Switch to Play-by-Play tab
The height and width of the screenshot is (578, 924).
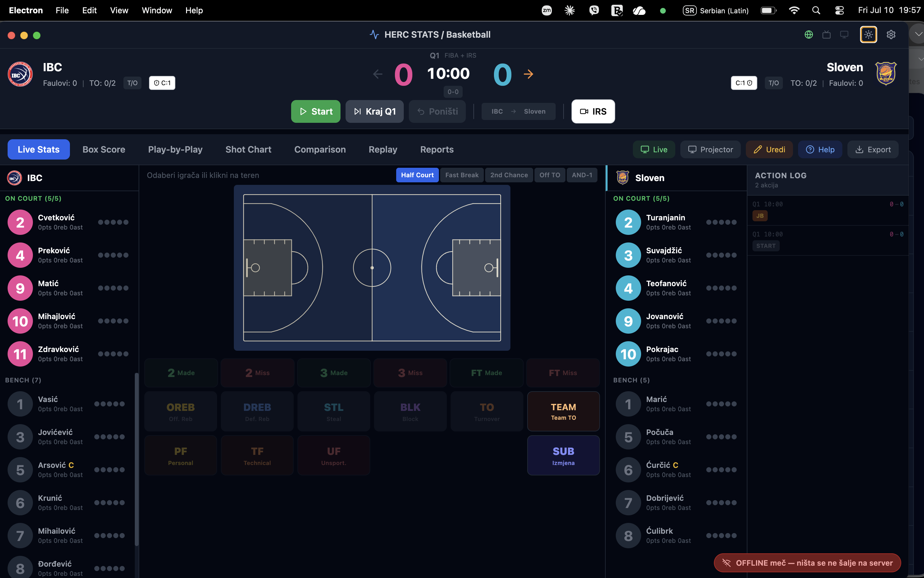(175, 149)
